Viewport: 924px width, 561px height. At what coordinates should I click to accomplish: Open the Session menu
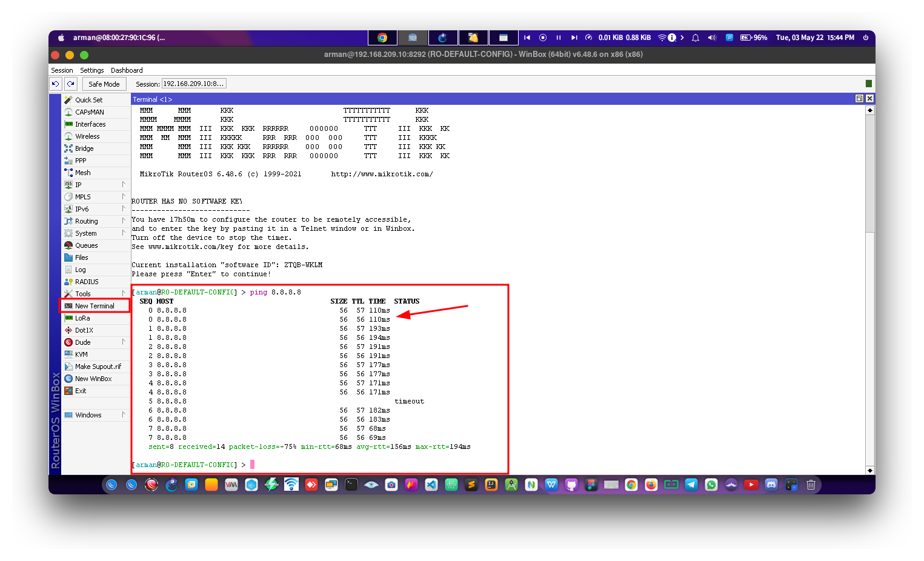62,70
